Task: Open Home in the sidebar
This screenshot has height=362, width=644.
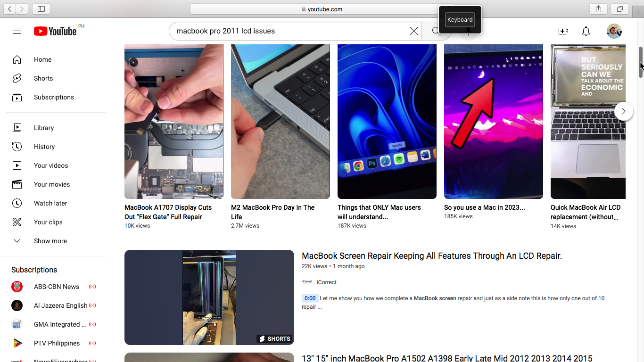Action: click(56, 59)
